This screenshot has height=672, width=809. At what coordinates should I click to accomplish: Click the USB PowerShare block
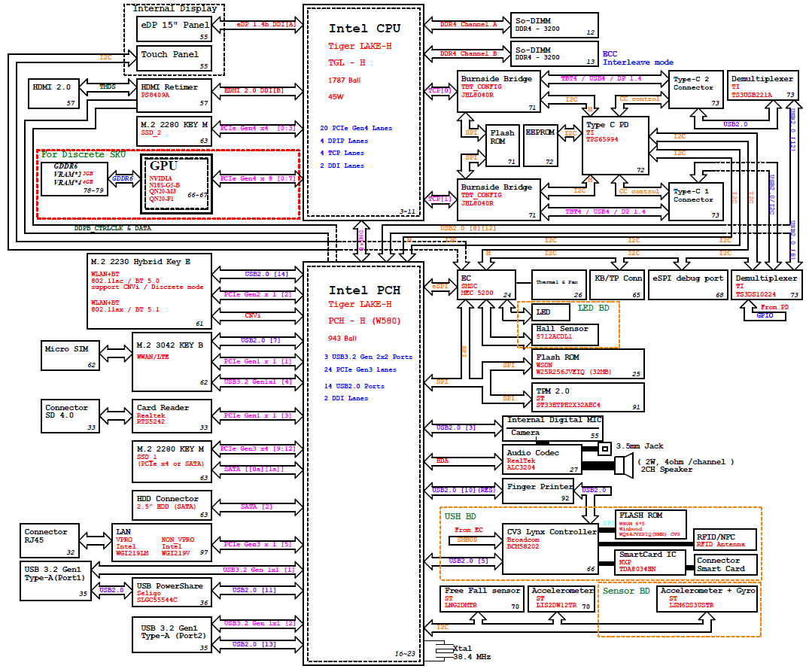pos(172,592)
